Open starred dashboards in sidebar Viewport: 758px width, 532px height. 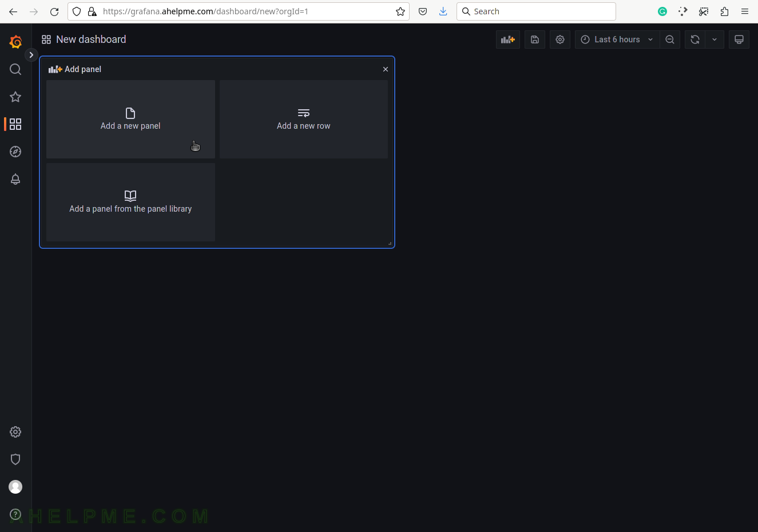15,97
